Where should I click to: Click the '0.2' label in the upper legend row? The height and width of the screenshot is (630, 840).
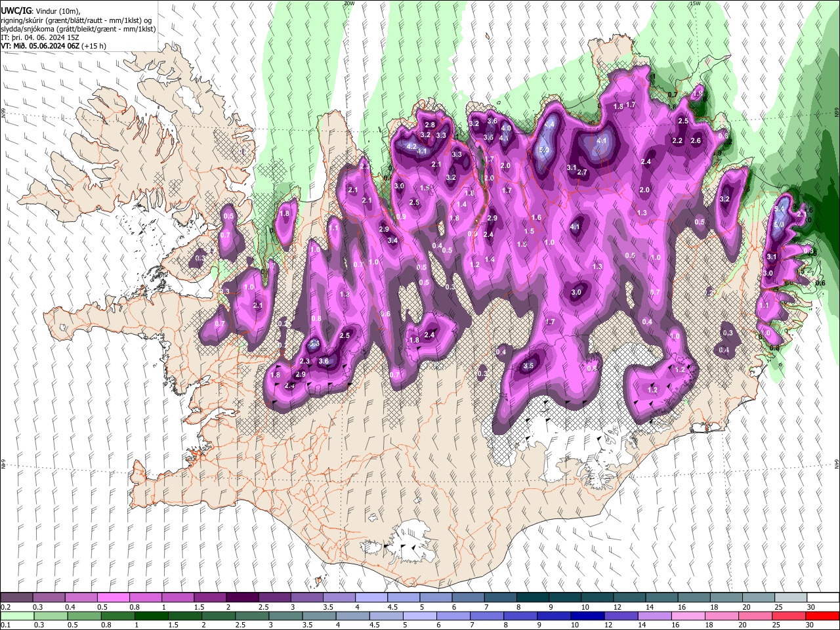[x=6, y=607]
